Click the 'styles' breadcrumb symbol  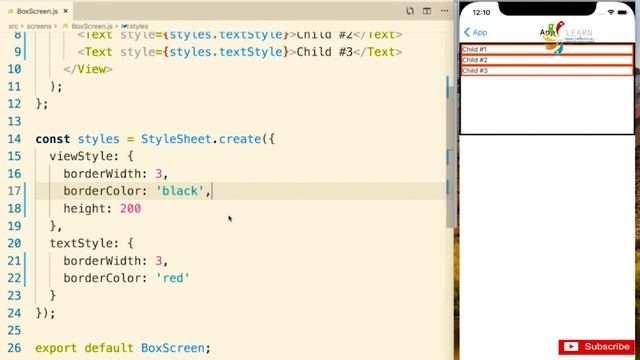click(139, 26)
